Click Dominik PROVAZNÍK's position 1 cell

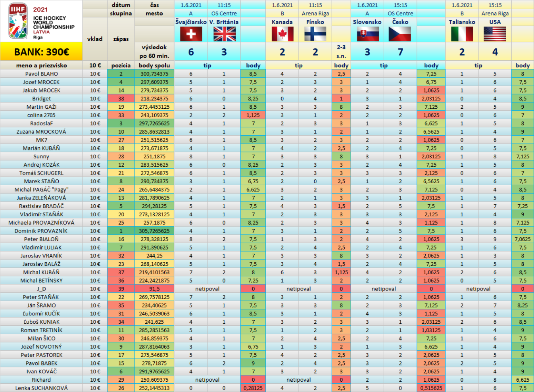pos(121,231)
